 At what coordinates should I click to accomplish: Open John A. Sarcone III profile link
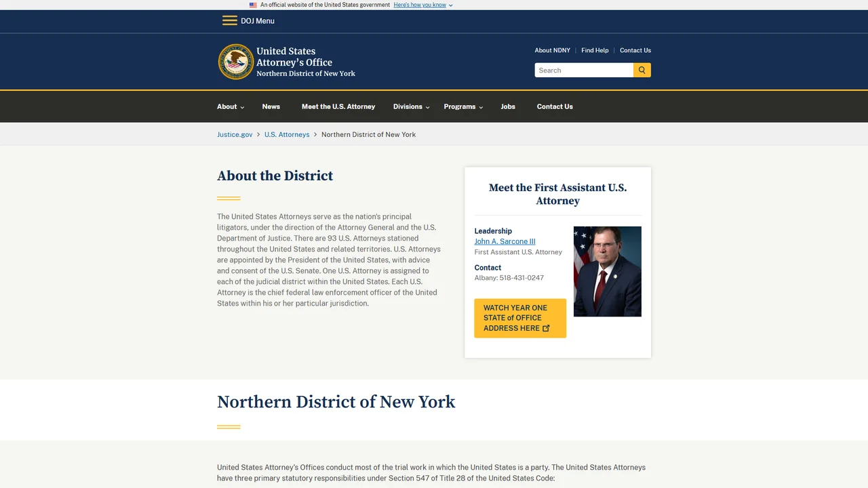pyautogui.click(x=505, y=241)
